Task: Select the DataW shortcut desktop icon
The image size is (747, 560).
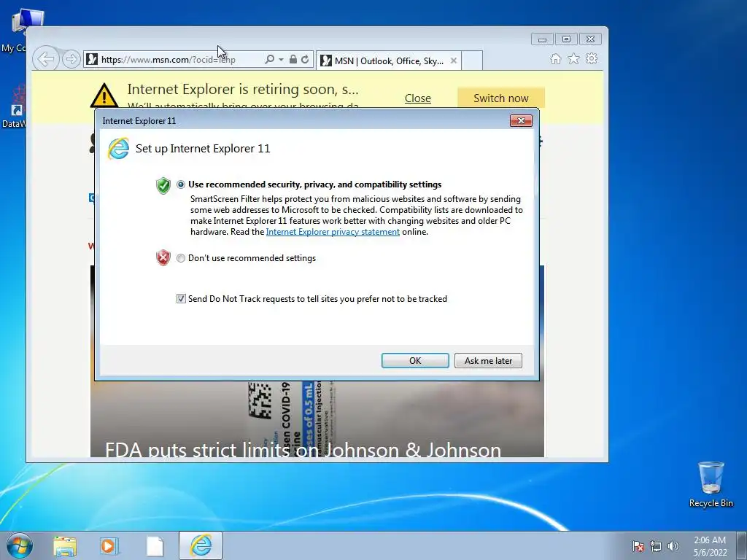Action: point(15,107)
